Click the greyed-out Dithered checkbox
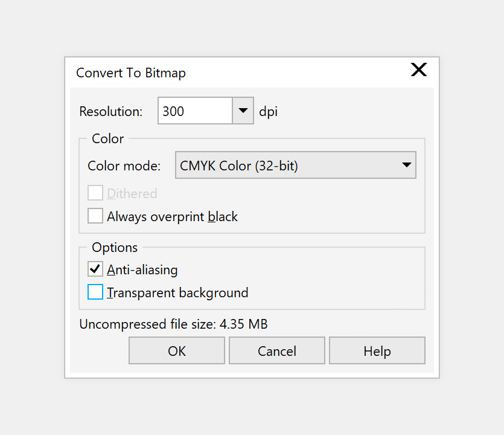504x435 pixels. pos(95,193)
